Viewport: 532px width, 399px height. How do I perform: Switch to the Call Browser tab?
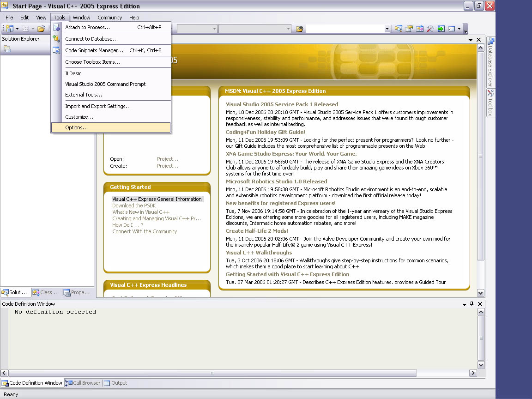point(83,383)
